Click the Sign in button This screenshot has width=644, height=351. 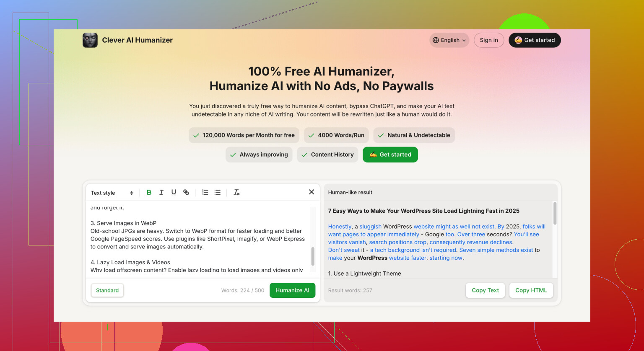[x=489, y=40]
